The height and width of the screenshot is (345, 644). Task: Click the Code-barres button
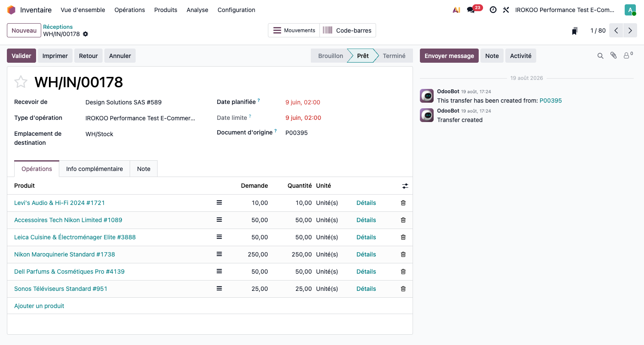point(348,31)
